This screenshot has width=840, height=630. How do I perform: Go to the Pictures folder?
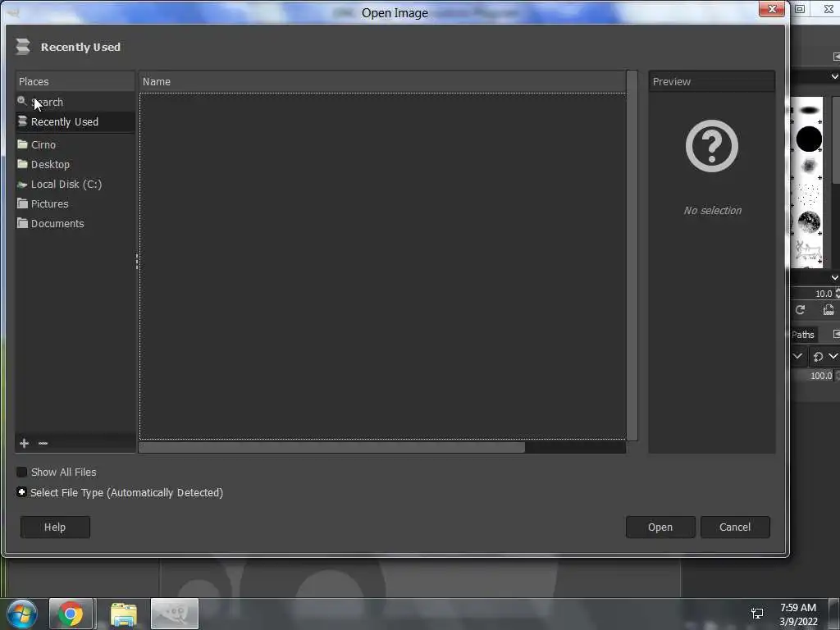[75, 204]
